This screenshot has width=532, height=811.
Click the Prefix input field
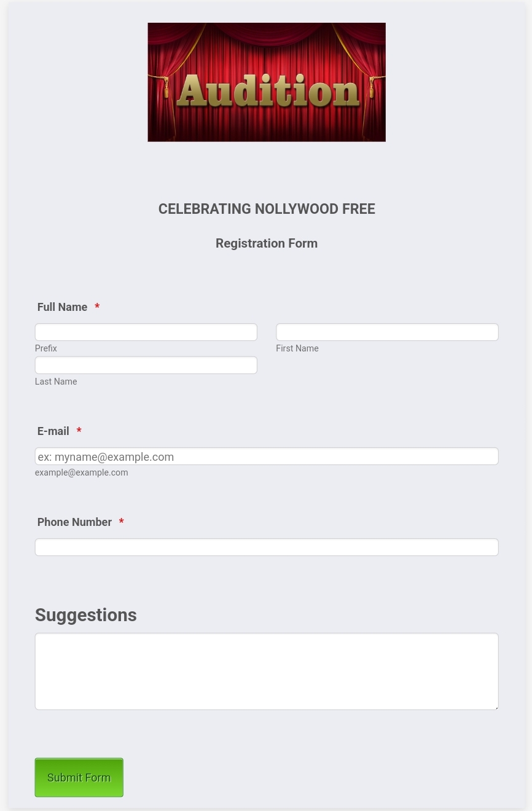pyautogui.click(x=146, y=332)
